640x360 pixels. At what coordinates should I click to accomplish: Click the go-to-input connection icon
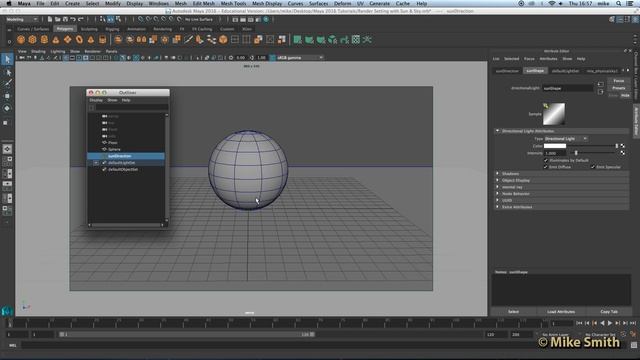coord(600,84)
